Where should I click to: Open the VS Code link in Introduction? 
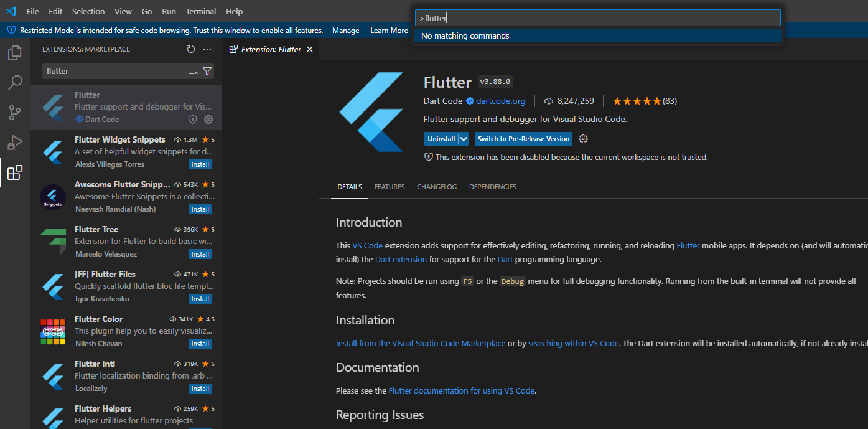pos(368,245)
